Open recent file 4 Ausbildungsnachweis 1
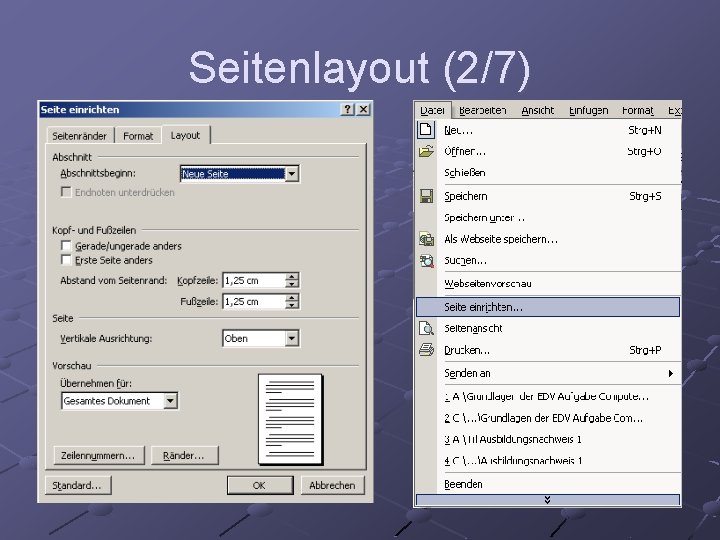 coord(547,461)
